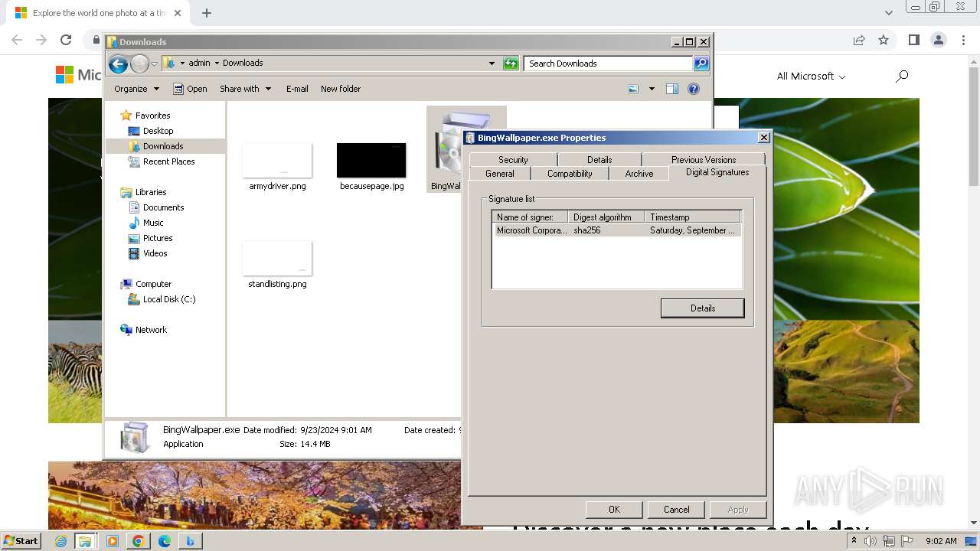Screen dimensions: 980x551
Task: Click the Explorer Back arrow button
Action: [118, 64]
